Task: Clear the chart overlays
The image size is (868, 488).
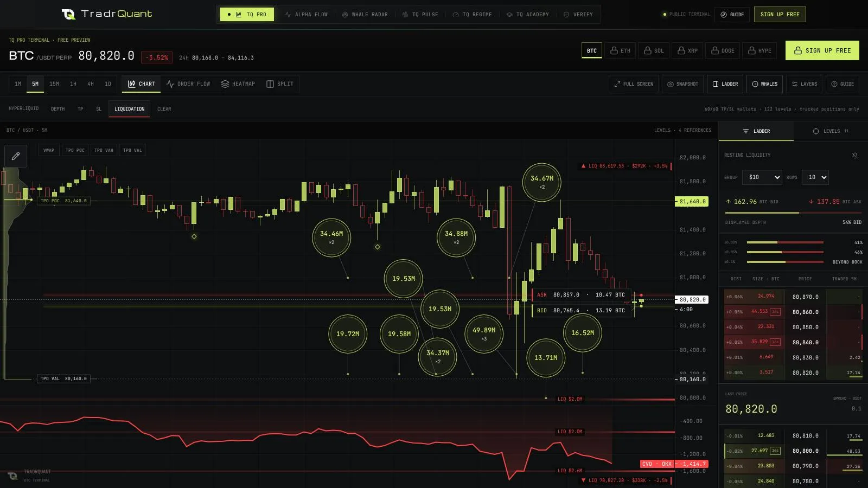Action: [164, 109]
